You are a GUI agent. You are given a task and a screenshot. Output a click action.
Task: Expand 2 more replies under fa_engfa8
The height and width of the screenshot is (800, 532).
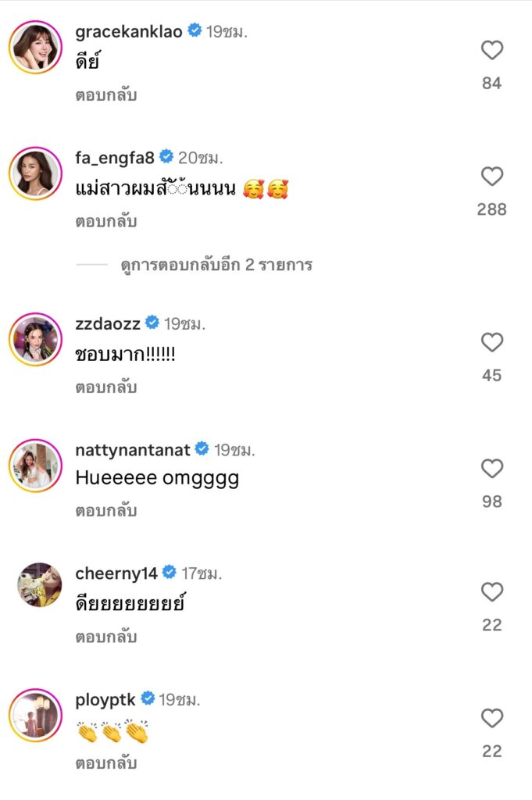(216, 265)
